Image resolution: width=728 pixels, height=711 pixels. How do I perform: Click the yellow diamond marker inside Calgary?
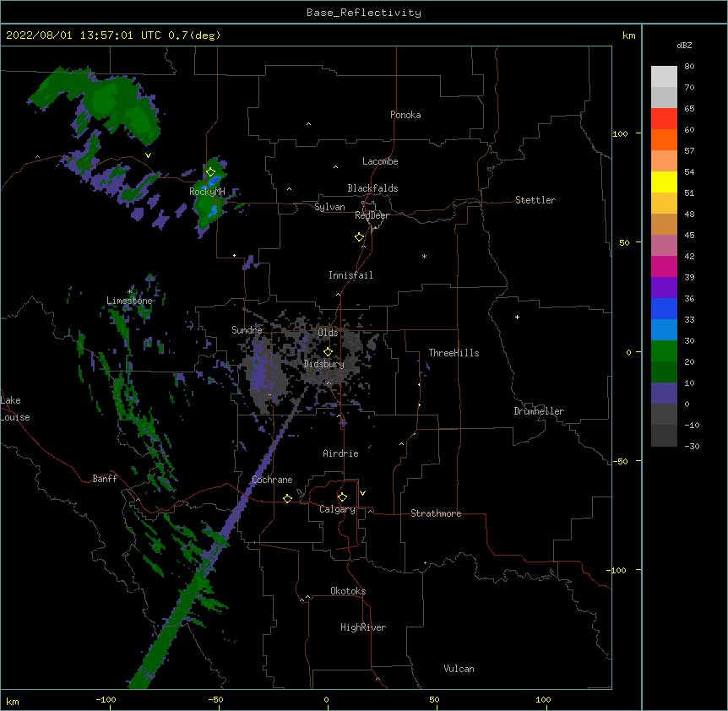[x=342, y=497]
